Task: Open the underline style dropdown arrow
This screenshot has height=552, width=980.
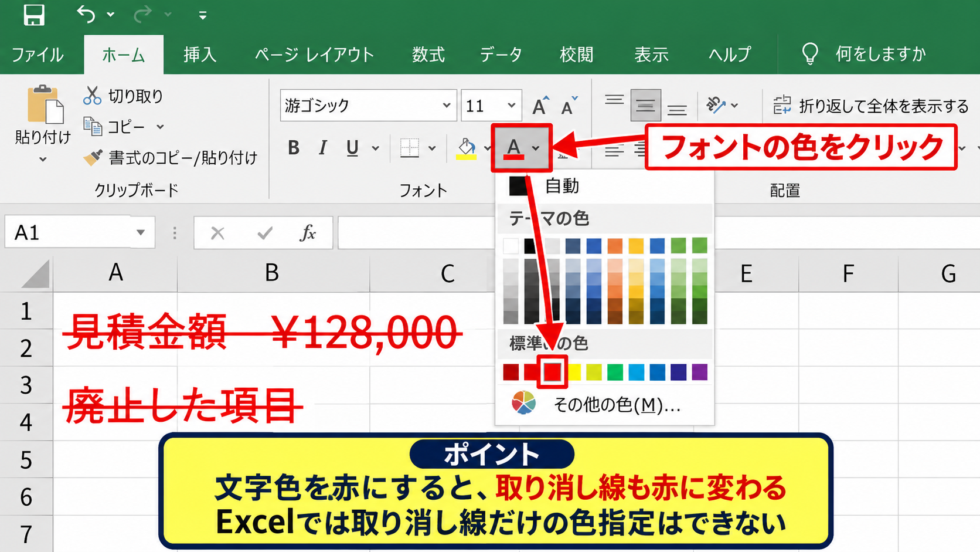Action: click(375, 148)
